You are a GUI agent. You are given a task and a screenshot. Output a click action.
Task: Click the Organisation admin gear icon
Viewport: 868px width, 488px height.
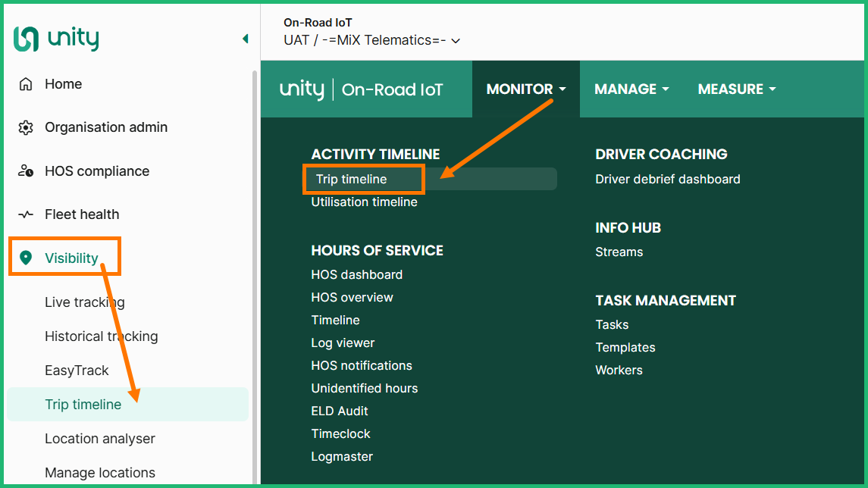(x=26, y=127)
